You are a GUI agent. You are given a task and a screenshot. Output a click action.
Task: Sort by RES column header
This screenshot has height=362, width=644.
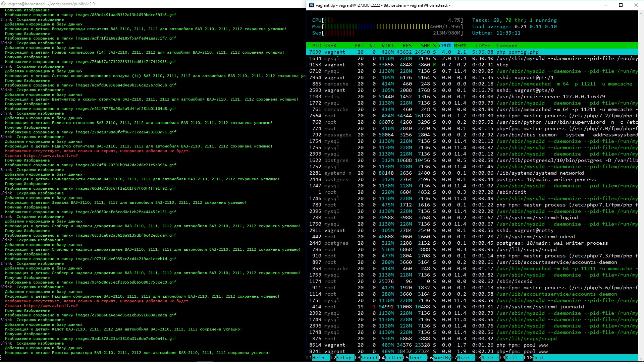407,46
